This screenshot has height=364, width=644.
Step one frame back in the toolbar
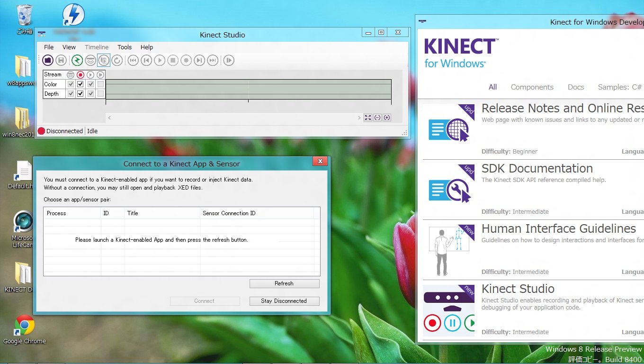coord(146,60)
